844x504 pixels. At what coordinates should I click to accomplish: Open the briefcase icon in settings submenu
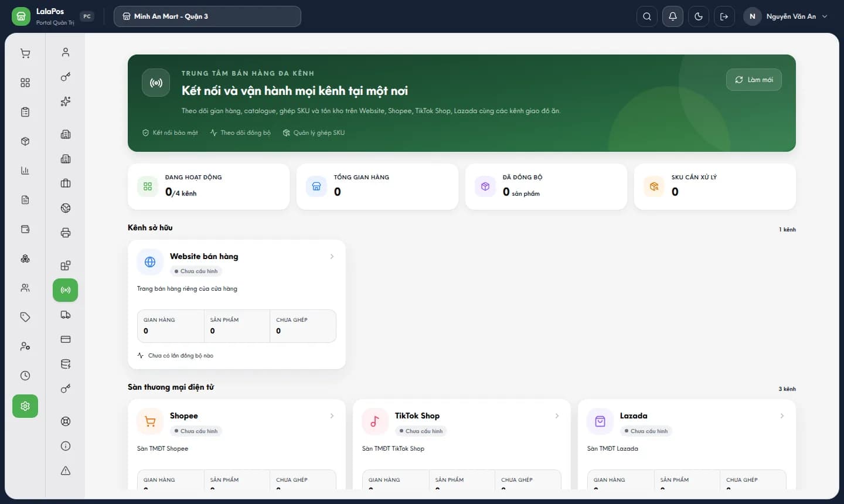[66, 183]
